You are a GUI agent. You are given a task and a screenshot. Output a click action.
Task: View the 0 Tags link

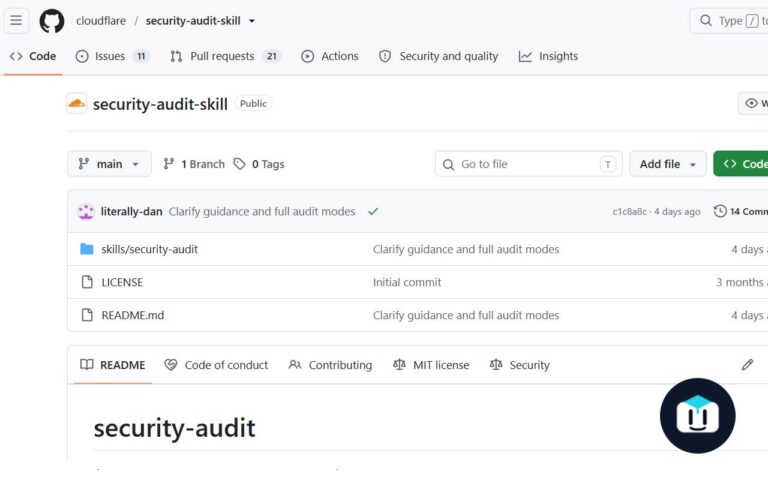click(259, 164)
